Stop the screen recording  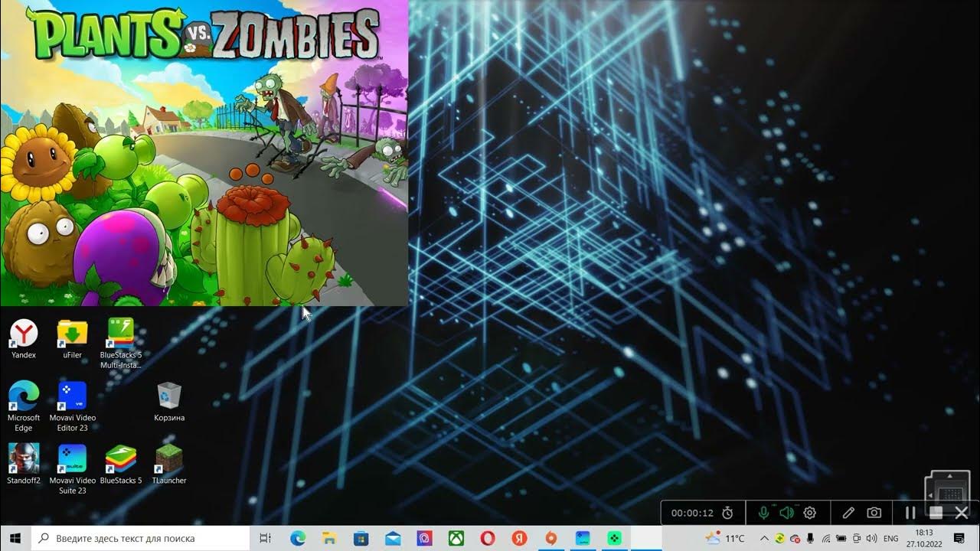(936, 513)
